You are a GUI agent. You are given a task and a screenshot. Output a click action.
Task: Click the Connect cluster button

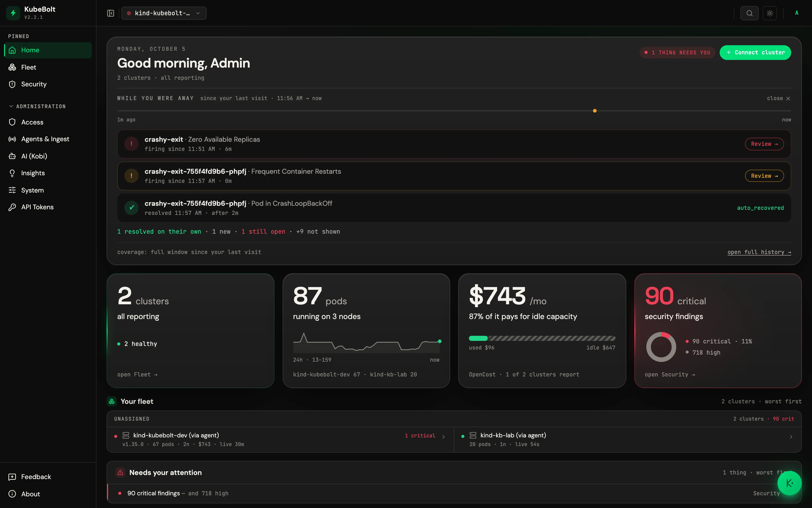pos(755,52)
